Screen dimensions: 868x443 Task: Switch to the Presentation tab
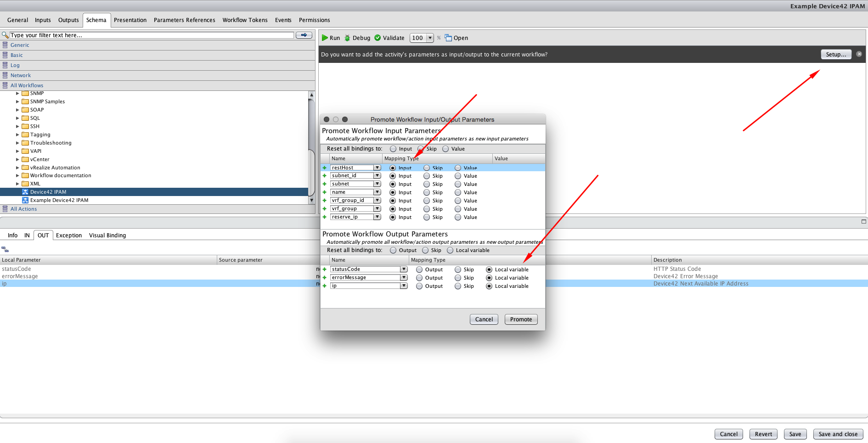[x=130, y=20]
